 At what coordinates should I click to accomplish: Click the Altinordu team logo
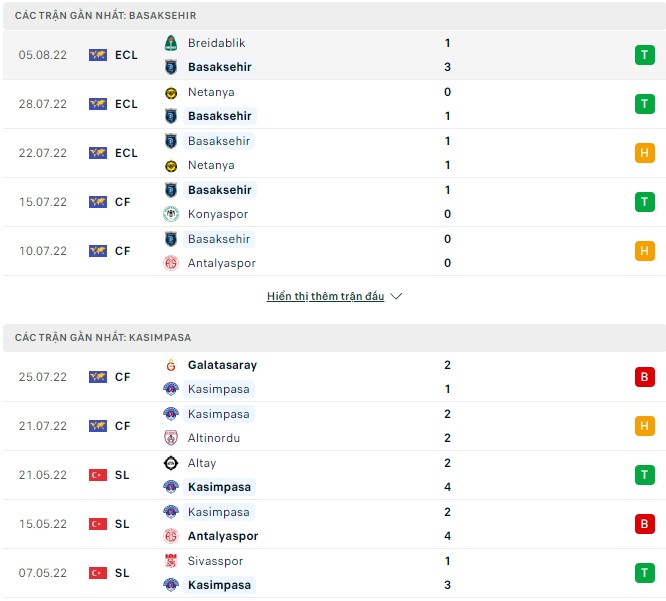pos(171,438)
